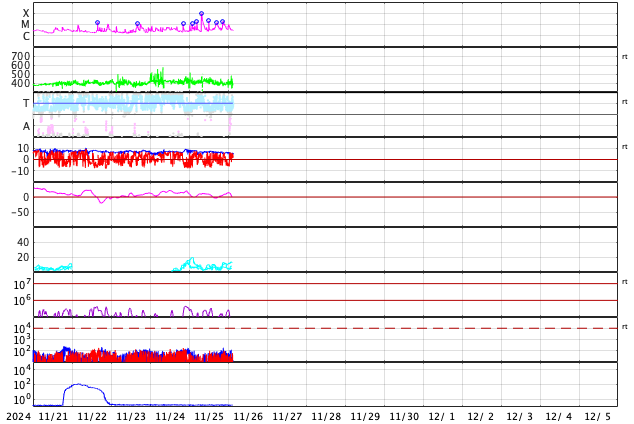This screenshot has width=634, height=424.
Task: Select the 700 speed axis label
Action: (x=21, y=56)
